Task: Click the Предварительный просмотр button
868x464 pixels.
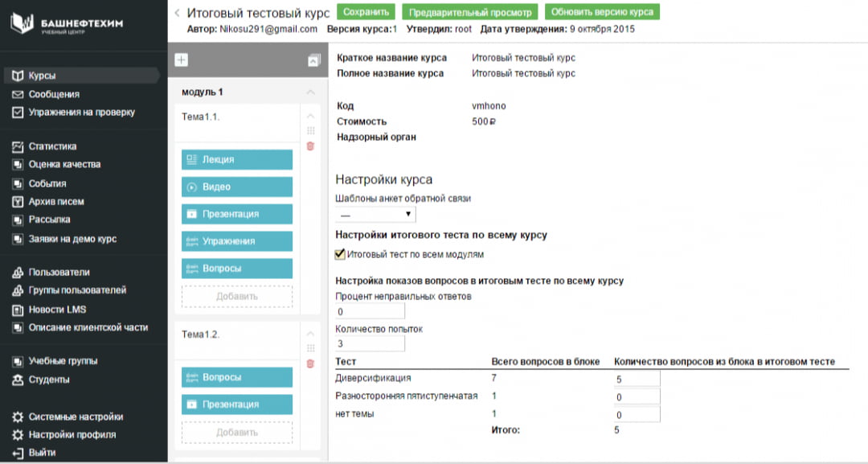Action: 469,12
